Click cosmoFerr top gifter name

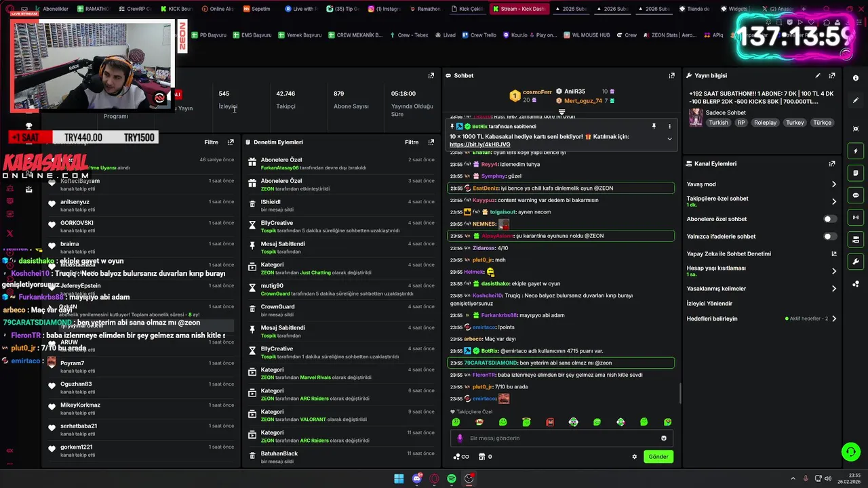coord(537,92)
